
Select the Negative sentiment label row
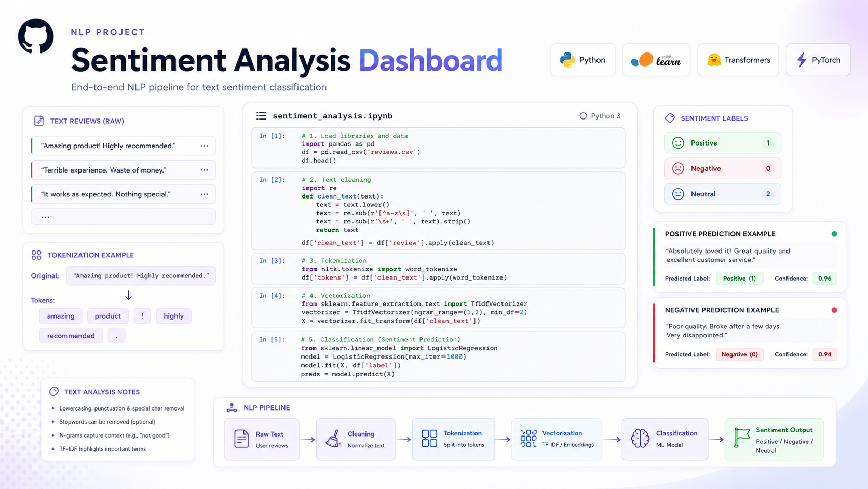(x=723, y=168)
